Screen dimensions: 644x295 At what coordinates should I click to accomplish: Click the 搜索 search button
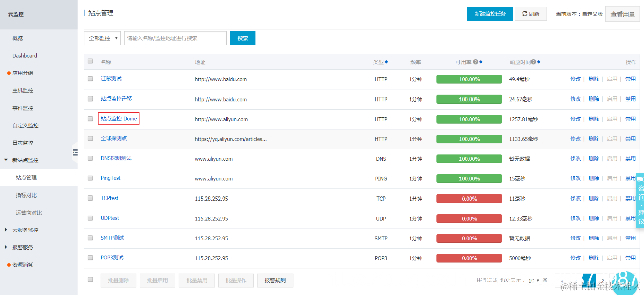point(243,38)
